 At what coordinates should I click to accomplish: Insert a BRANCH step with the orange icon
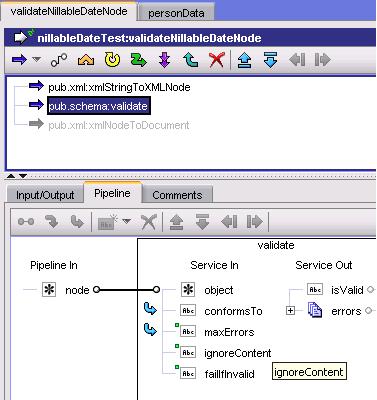86,60
